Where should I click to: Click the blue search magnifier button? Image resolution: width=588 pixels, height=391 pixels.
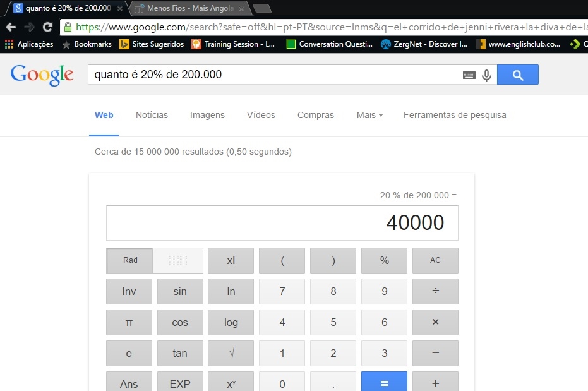coord(517,75)
